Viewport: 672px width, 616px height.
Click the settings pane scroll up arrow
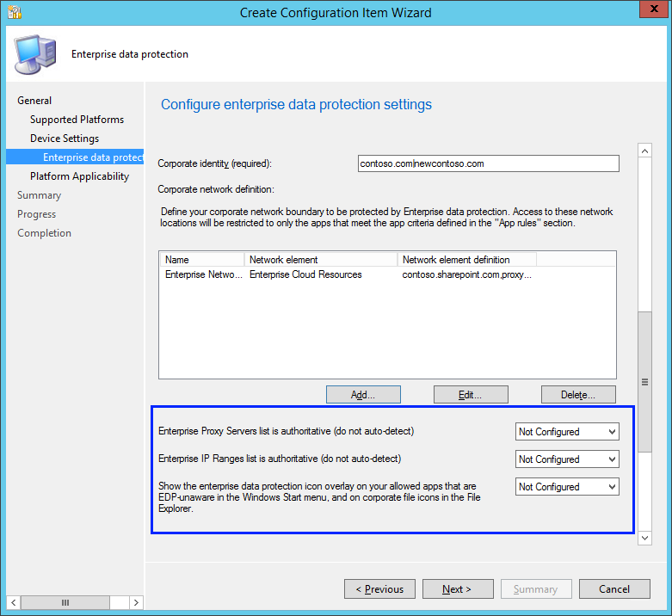[x=644, y=151]
